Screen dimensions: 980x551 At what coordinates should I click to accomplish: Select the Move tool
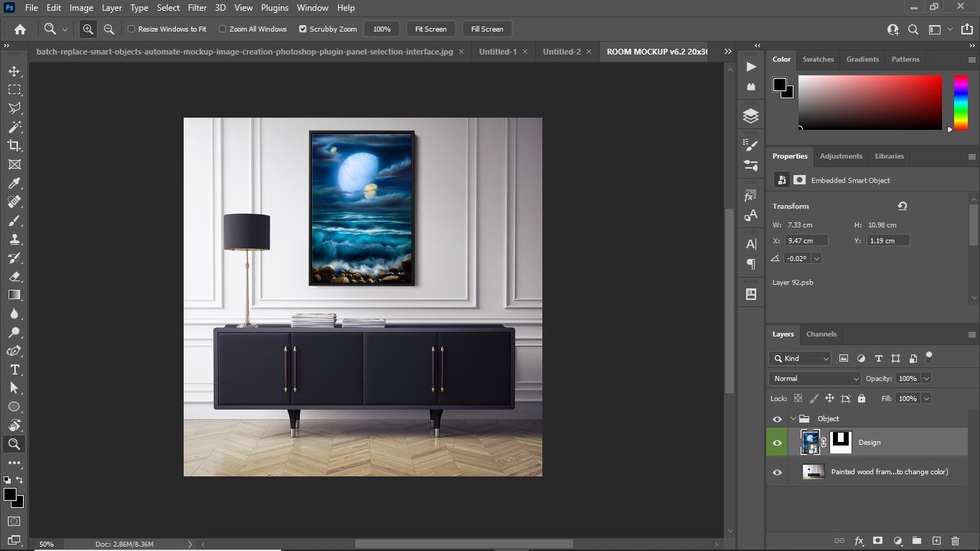coord(14,71)
